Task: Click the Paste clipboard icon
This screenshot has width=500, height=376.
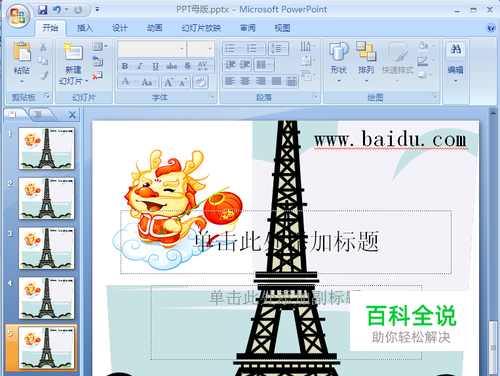Action: (22, 51)
